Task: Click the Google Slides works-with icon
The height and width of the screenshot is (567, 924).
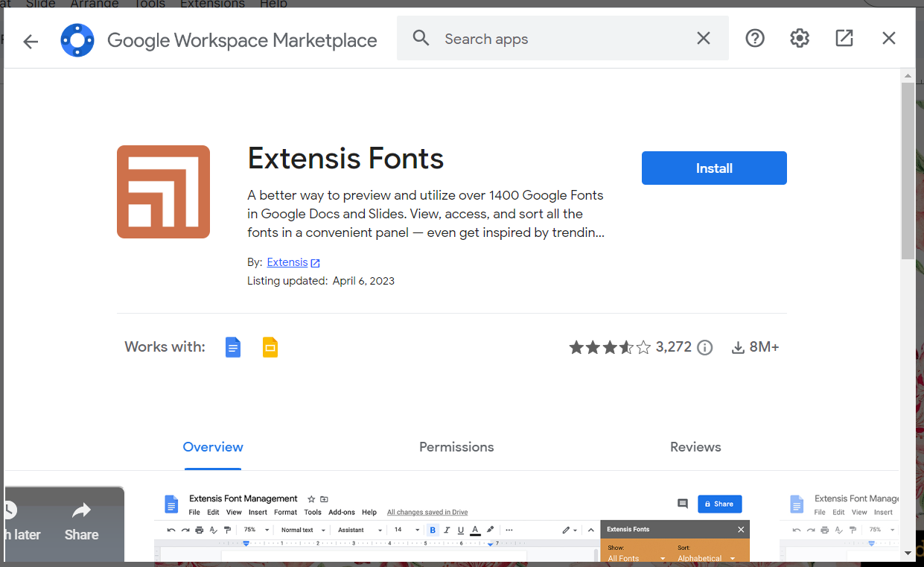Action: [x=270, y=346]
